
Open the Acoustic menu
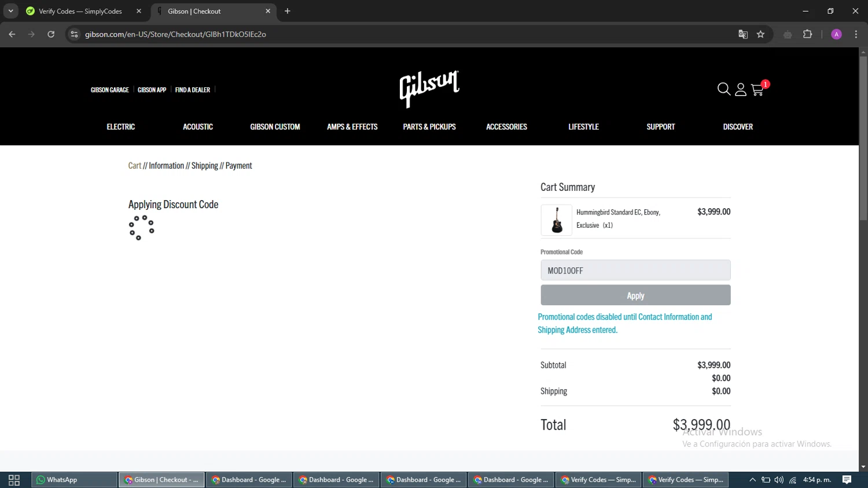click(x=198, y=127)
